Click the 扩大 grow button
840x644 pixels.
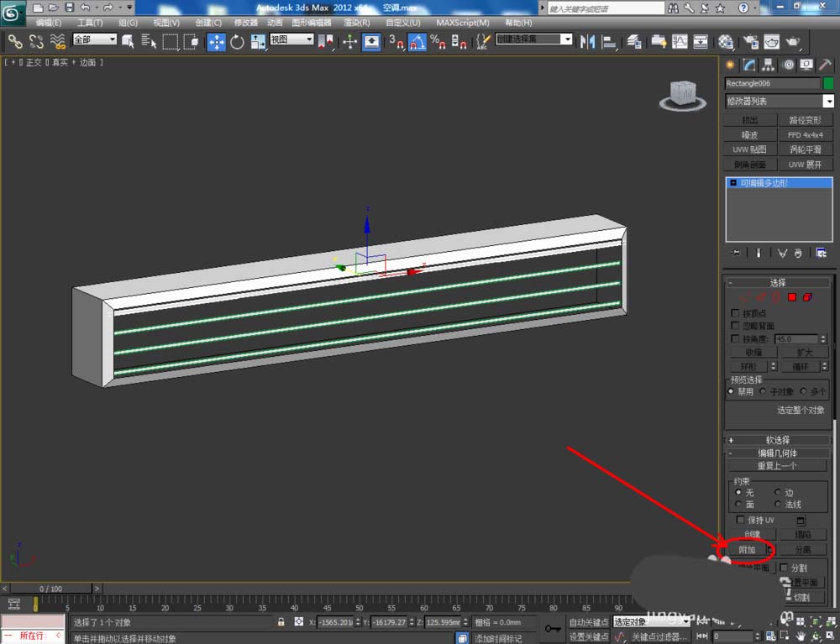[x=804, y=353]
